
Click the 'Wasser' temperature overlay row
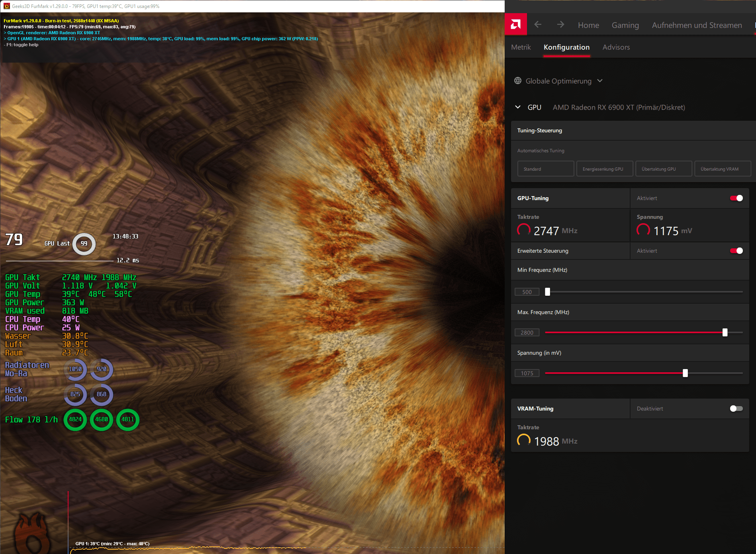click(x=47, y=336)
